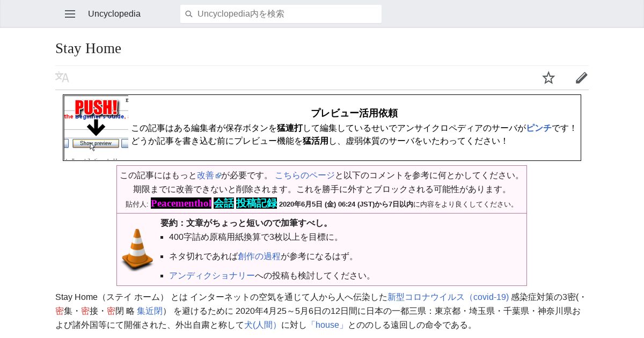The height and width of the screenshot is (338, 644).
Task: Add page to watchlist with star icon
Action: pyautogui.click(x=548, y=78)
